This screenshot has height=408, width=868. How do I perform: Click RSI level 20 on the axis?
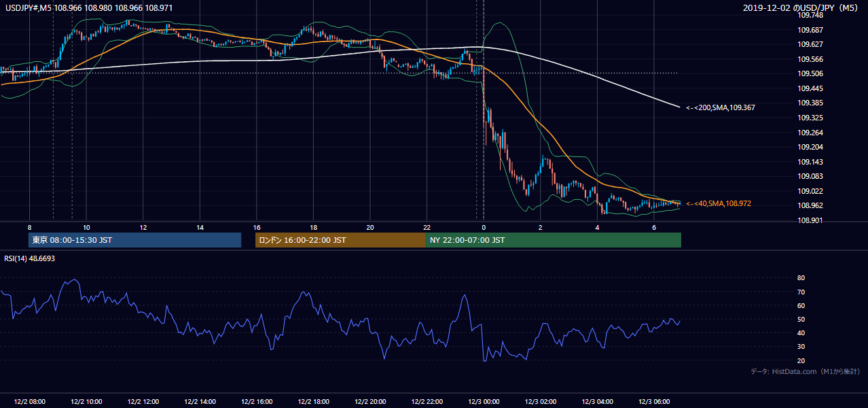[x=801, y=360]
